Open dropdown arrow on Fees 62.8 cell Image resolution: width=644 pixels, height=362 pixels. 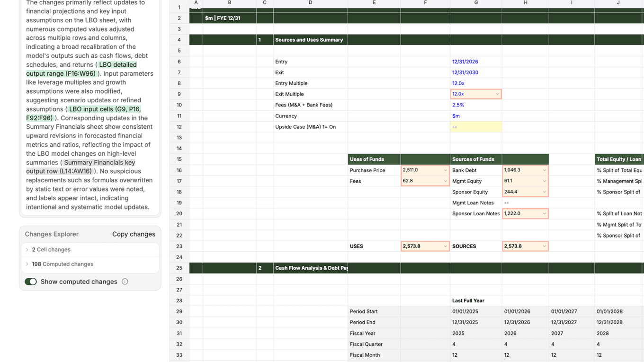445,181
